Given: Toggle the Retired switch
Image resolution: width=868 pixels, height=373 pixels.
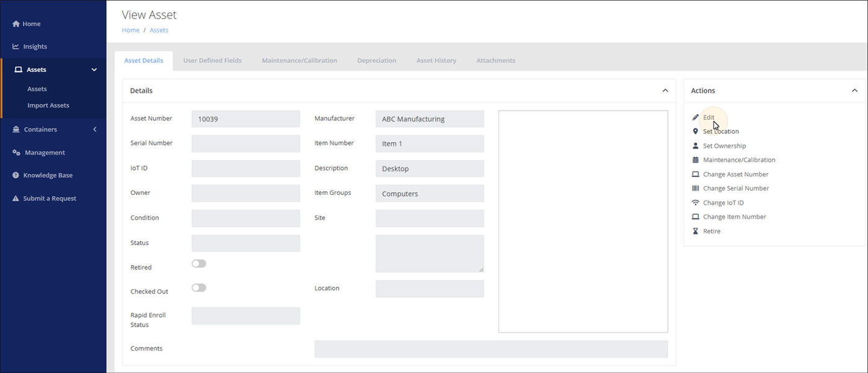Looking at the screenshot, I should pyautogui.click(x=199, y=264).
